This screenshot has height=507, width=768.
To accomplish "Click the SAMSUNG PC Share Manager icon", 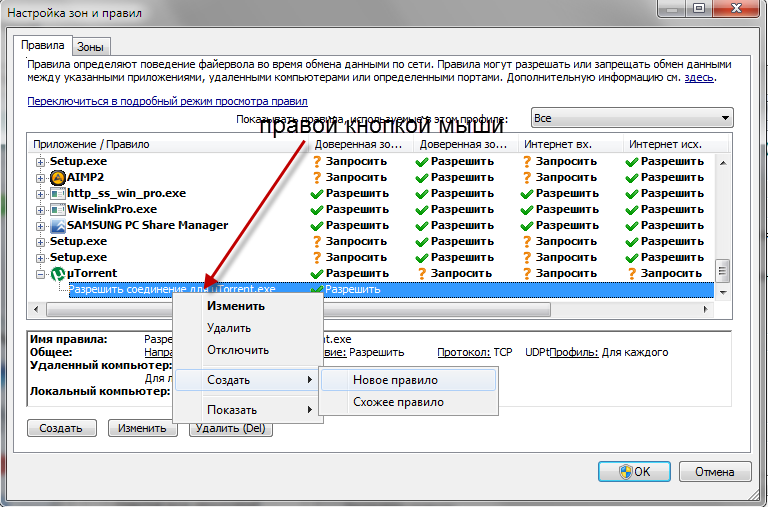I will point(57,225).
